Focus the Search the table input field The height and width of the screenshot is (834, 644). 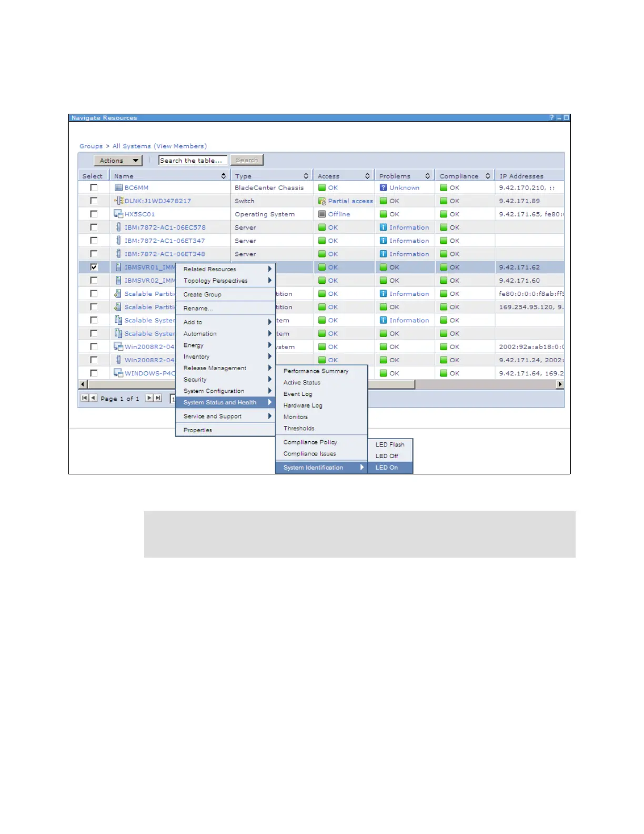pyautogui.click(x=193, y=160)
